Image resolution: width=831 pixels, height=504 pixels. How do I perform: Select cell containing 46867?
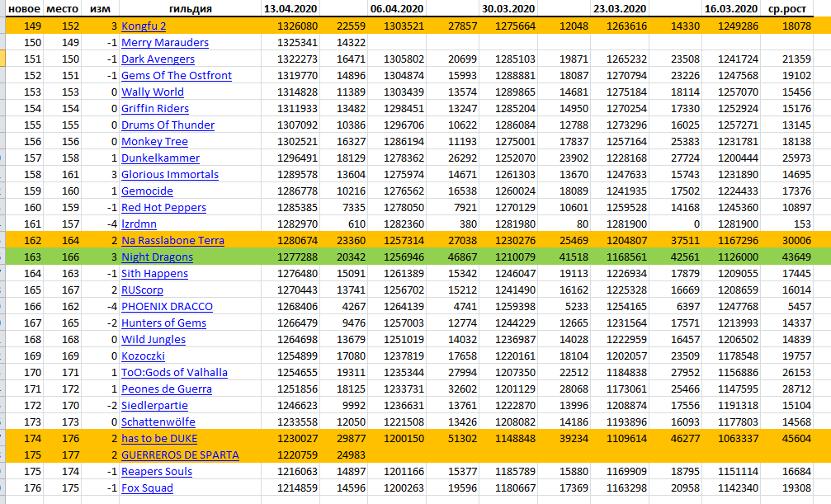point(452,257)
